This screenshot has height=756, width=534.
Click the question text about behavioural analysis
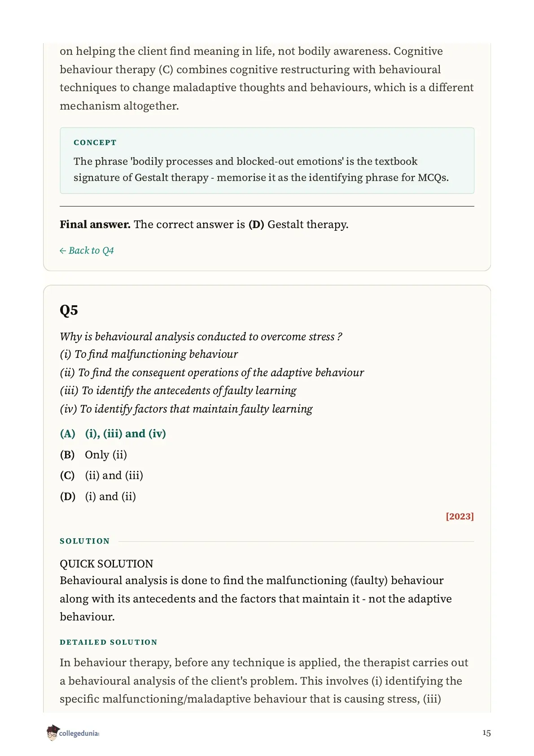pos(201,337)
